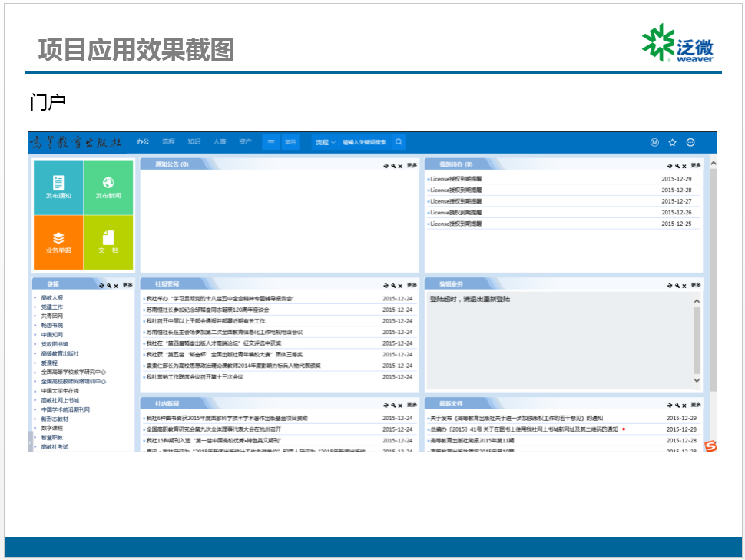
Task: Click the search magnifier icon in top bar
Action: (399, 142)
